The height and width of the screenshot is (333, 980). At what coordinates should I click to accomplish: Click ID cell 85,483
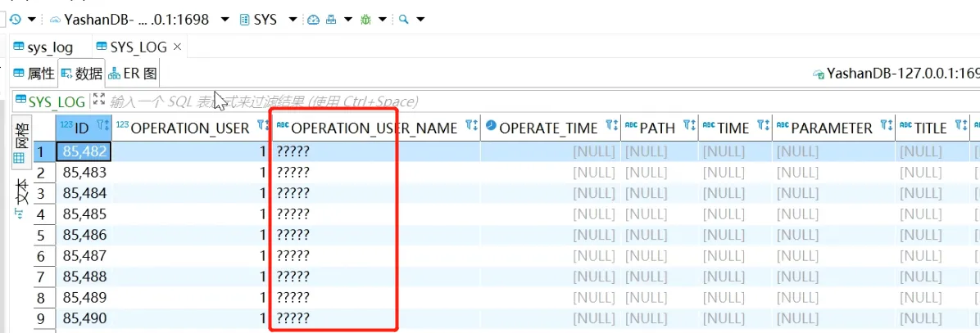point(84,172)
